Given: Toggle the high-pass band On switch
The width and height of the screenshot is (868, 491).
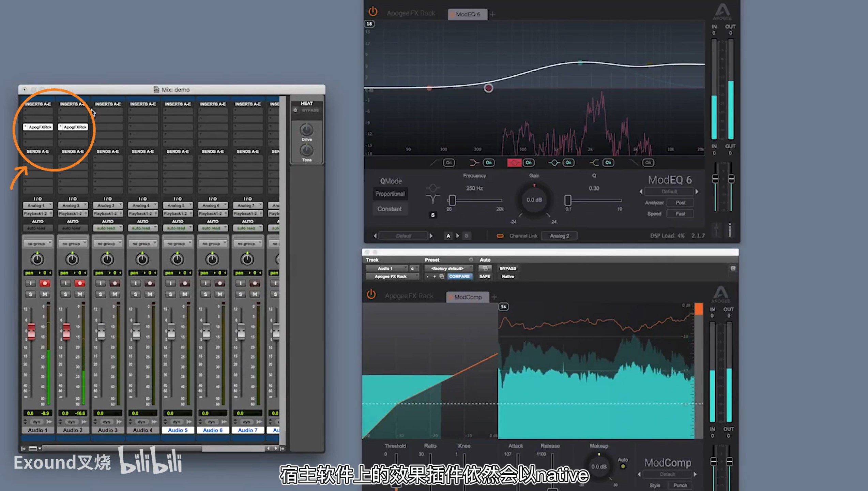Looking at the screenshot, I should (x=449, y=163).
